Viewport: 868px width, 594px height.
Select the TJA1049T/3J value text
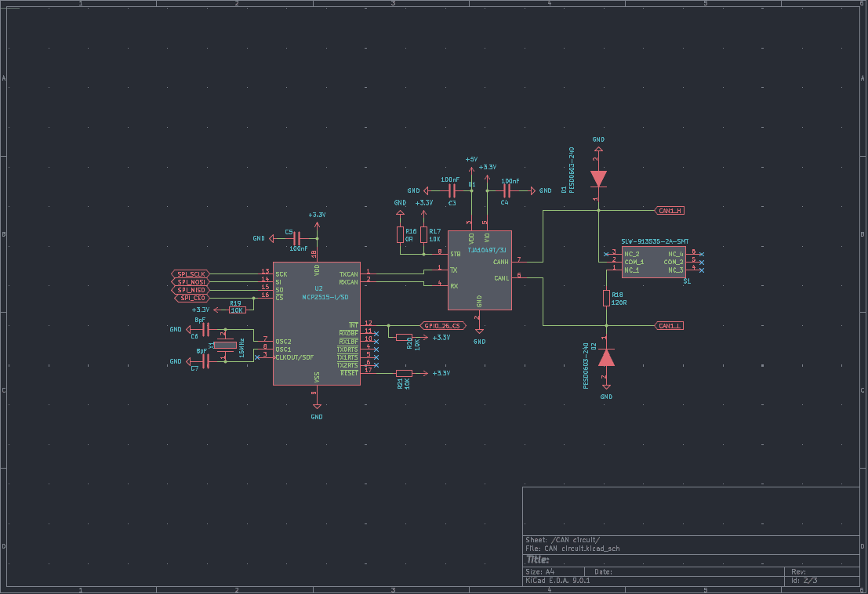pos(487,250)
